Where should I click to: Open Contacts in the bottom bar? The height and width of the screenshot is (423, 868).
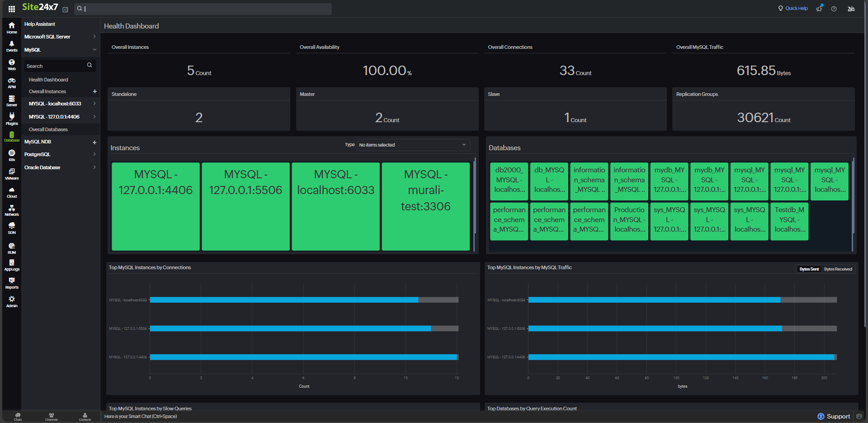(85, 417)
